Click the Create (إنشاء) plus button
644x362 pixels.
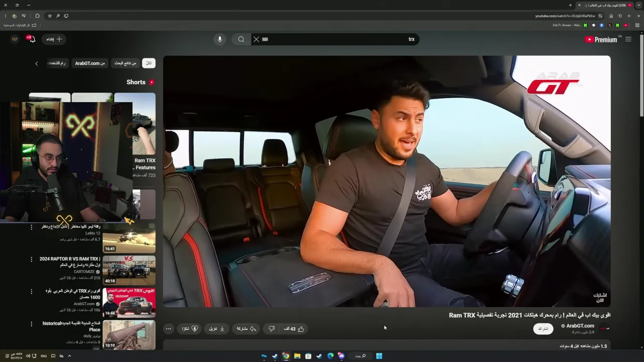coord(54,39)
